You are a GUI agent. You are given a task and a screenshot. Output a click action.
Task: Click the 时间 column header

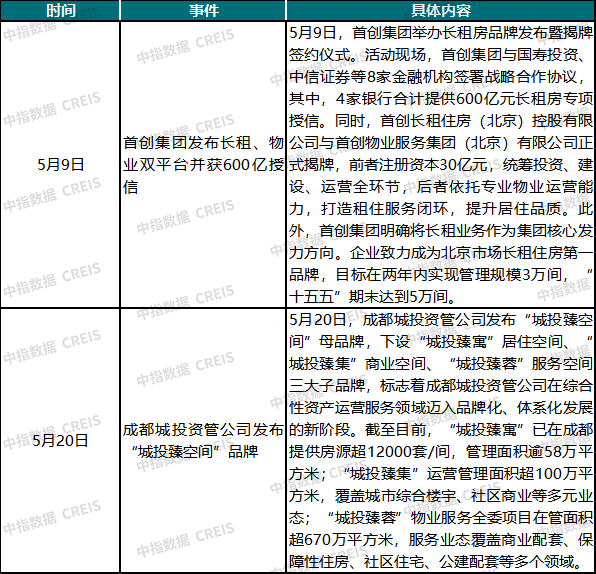pos(60,10)
